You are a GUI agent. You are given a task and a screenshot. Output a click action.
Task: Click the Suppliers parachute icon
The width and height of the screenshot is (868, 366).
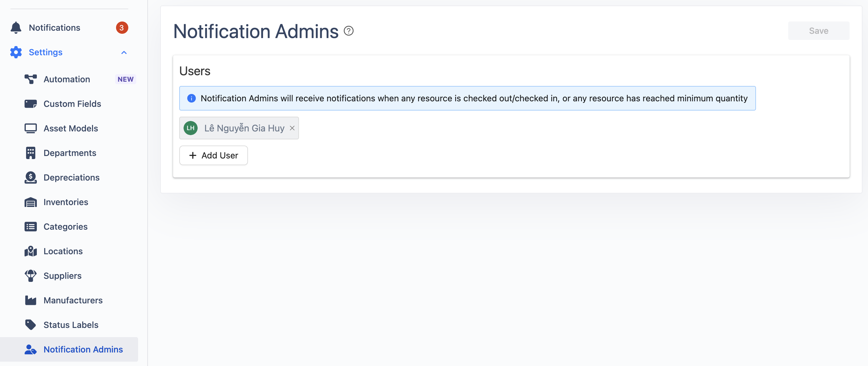[30, 276]
